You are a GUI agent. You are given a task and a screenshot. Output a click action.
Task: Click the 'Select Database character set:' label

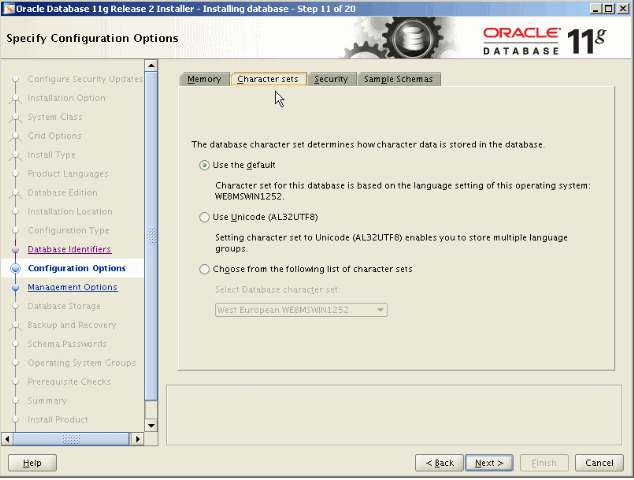277,290
